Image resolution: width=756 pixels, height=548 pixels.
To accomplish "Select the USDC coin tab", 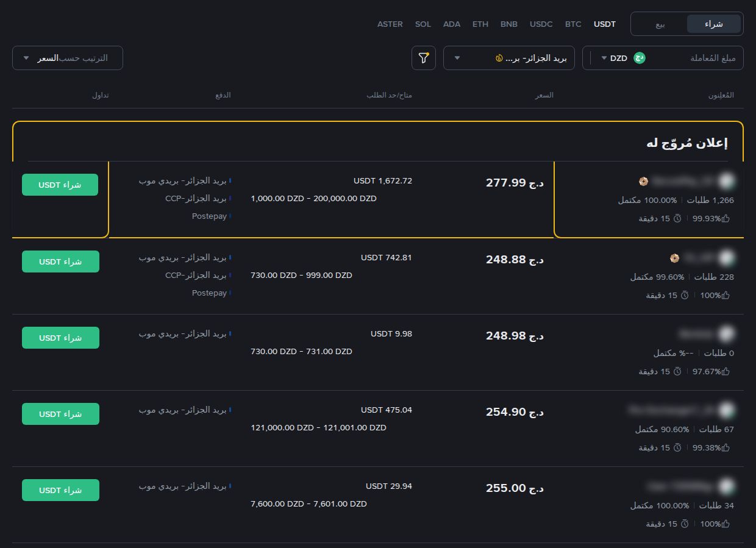I will pyautogui.click(x=541, y=24).
